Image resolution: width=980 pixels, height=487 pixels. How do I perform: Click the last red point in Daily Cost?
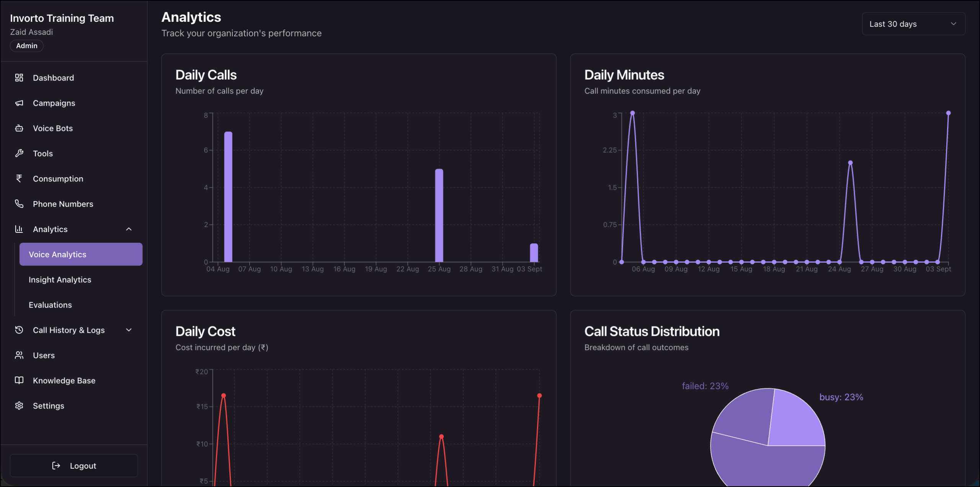(x=539, y=395)
